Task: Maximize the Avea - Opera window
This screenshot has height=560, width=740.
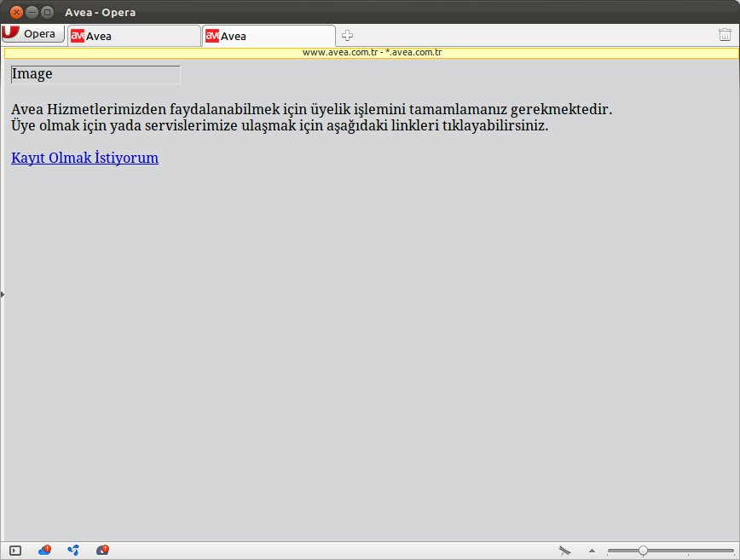Action: (x=47, y=13)
